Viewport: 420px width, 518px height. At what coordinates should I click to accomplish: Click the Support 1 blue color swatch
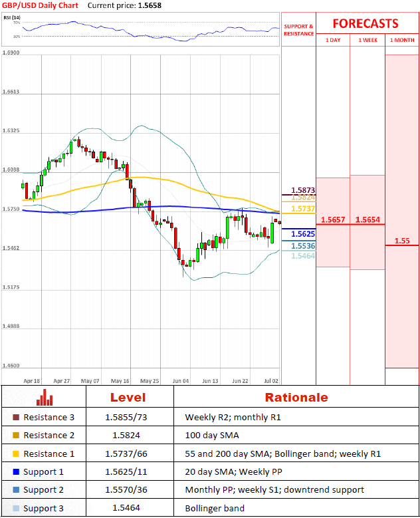(x=16, y=471)
